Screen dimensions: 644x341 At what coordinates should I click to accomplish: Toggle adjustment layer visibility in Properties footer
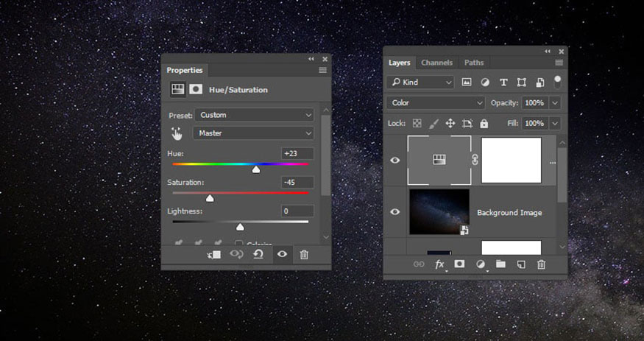282,254
